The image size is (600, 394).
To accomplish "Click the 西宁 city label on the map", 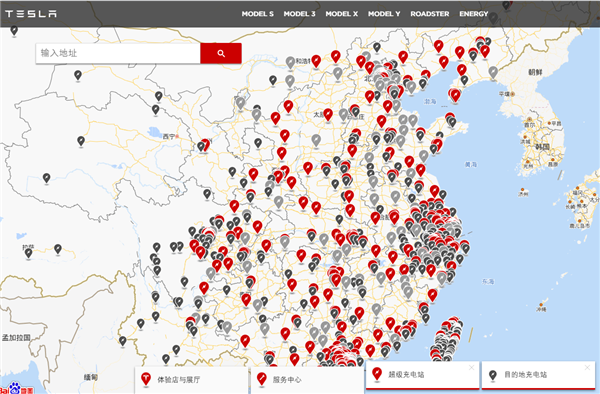I will click(x=169, y=136).
